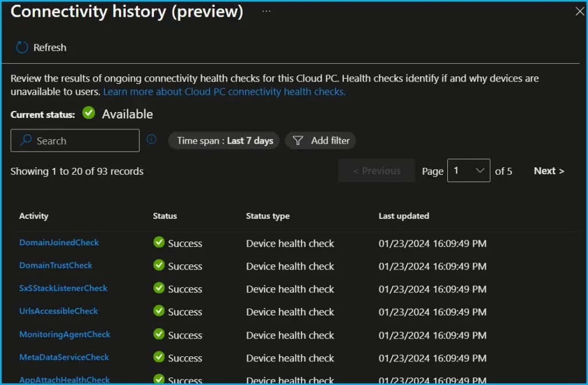
Task: Sort by the Activity column header
Action: pyautogui.click(x=34, y=215)
